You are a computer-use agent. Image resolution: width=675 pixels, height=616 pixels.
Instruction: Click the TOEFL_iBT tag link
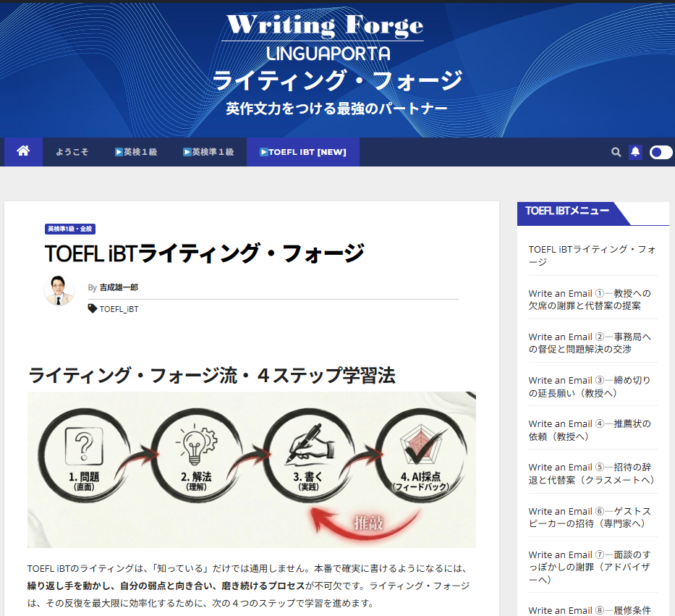coord(119,309)
